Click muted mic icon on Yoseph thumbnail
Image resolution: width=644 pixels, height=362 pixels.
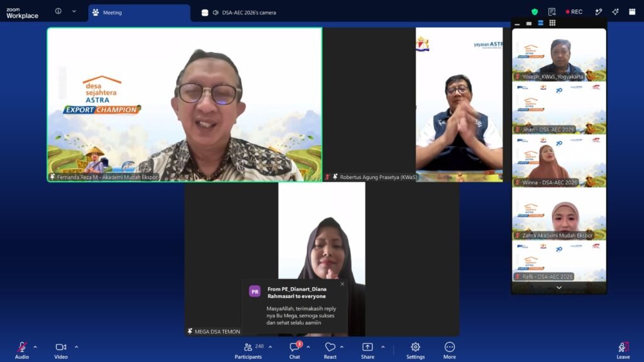pyautogui.click(x=518, y=76)
